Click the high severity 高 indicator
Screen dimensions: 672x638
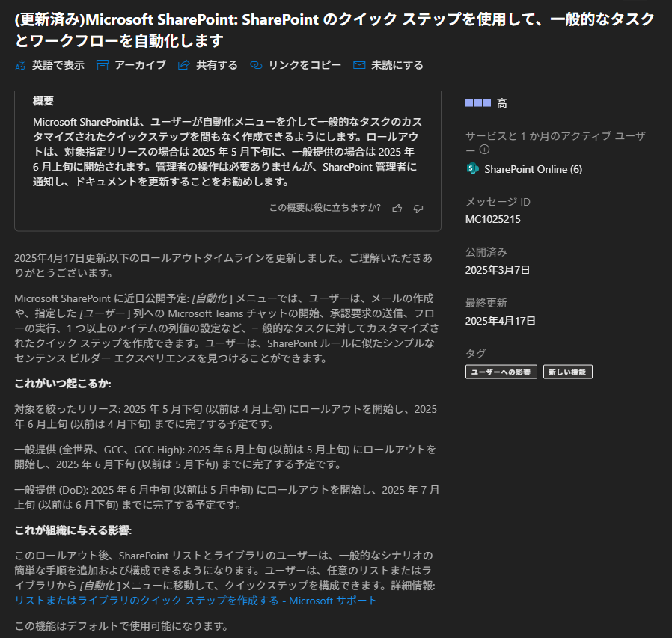point(486,103)
